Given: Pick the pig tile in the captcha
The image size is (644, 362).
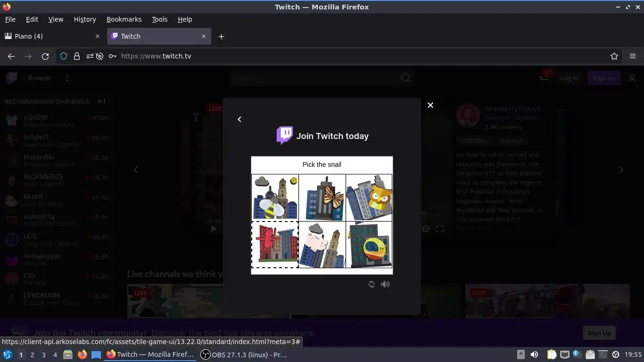Looking at the screenshot, I should pyautogui.click(x=322, y=245).
